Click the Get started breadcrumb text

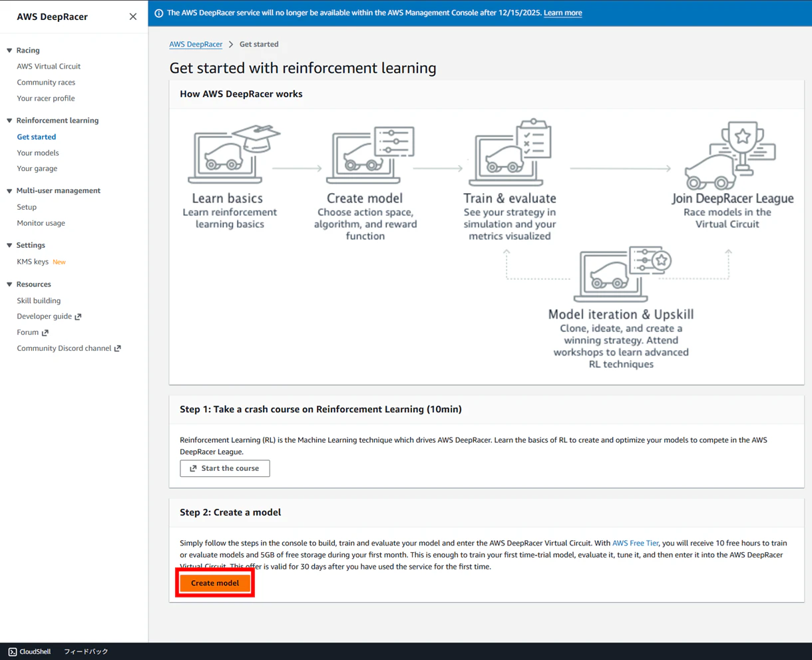click(259, 45)
